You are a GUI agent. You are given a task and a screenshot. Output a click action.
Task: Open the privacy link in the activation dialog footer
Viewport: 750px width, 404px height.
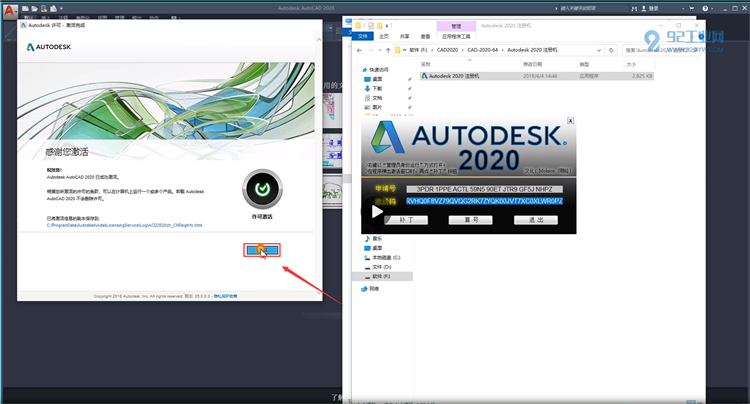pos(225,296)
